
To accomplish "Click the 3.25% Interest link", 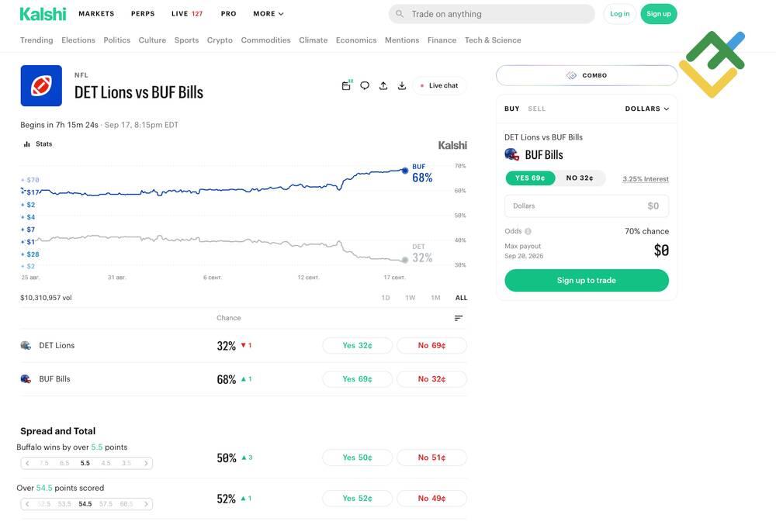I will [x=646, y=179].
